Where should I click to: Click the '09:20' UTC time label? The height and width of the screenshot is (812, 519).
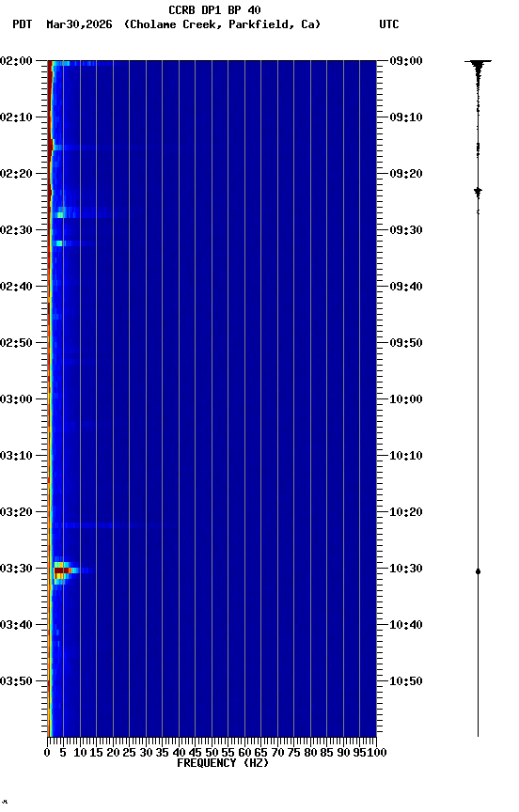click(x=406, y=174)
